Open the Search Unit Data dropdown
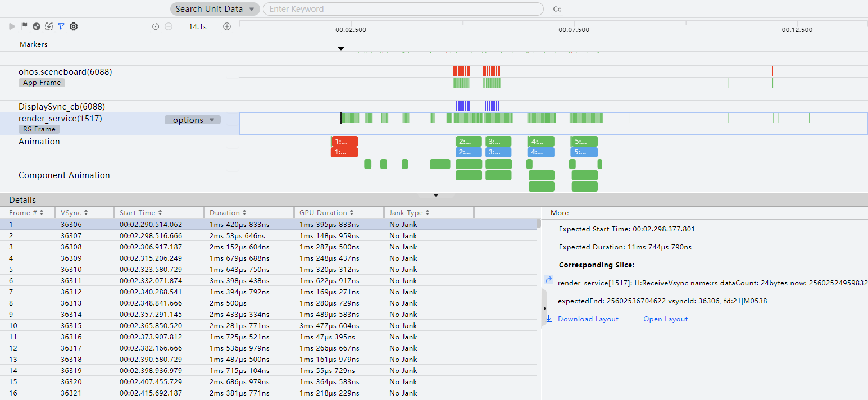 (215, 9)
